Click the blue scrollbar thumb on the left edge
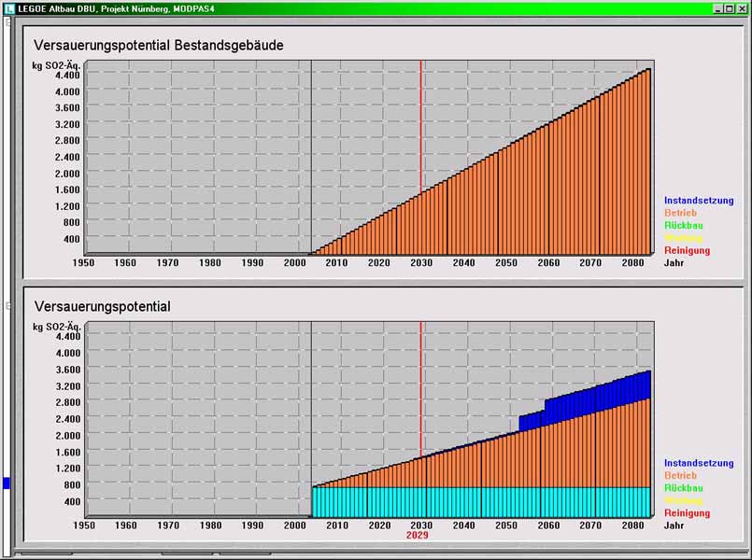The width and height of the screenshot is (752, 560). pyautogui.click(x=6, y=483)
